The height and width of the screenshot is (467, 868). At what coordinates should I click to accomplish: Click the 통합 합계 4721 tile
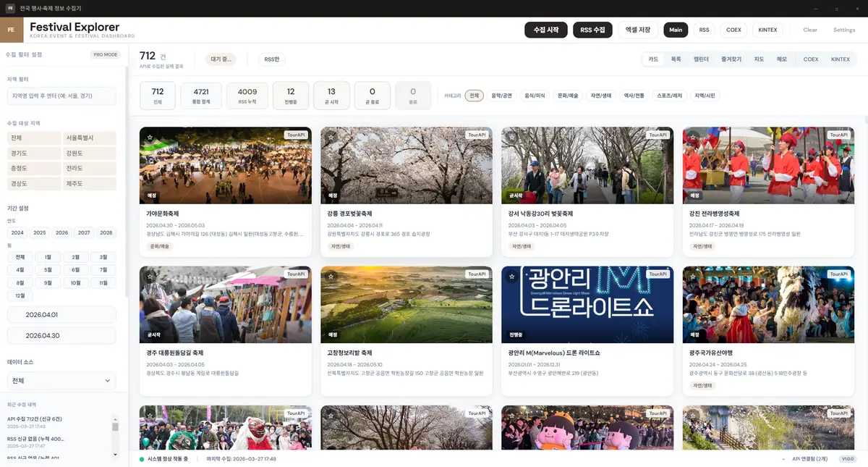click(201, 96)
